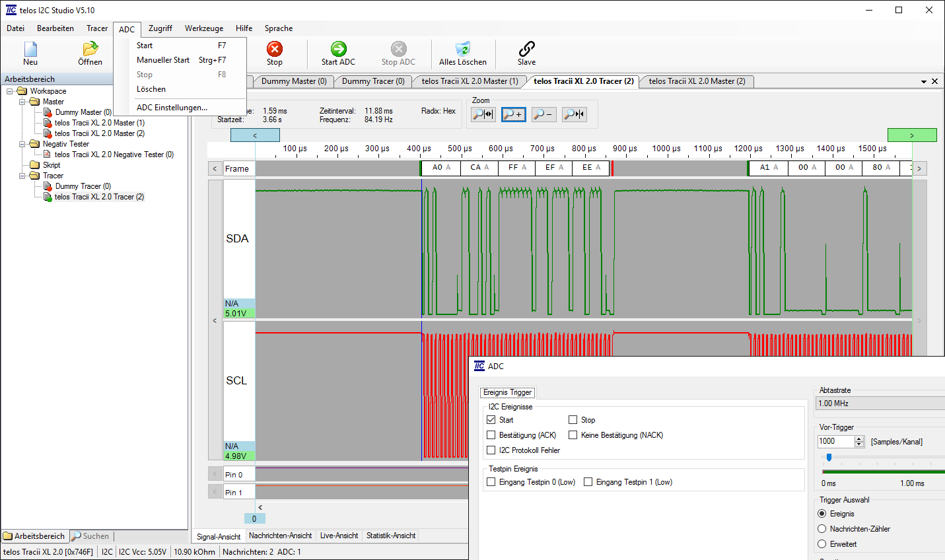Click the Slave chain icon
The width and height of the screenshot is (945, 560).
tap(526, 50)
